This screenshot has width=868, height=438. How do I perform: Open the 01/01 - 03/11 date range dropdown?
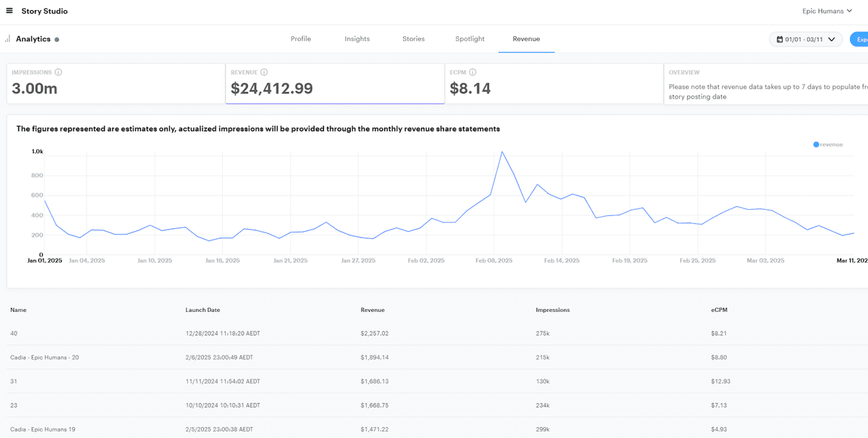coord(805,39)
